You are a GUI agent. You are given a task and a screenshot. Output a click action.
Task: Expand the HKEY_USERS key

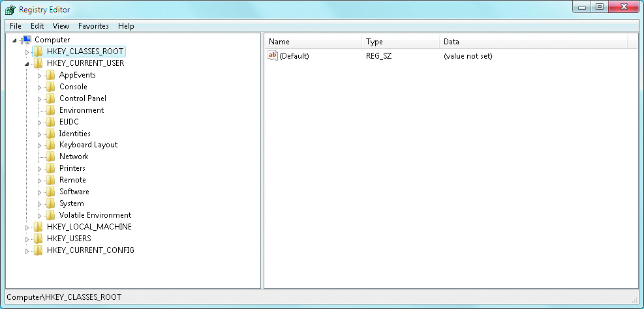click(x=27, y=239)
